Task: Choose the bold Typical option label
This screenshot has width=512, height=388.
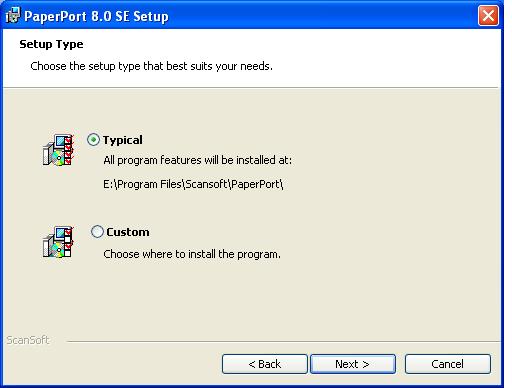Action: click(122, 140)
